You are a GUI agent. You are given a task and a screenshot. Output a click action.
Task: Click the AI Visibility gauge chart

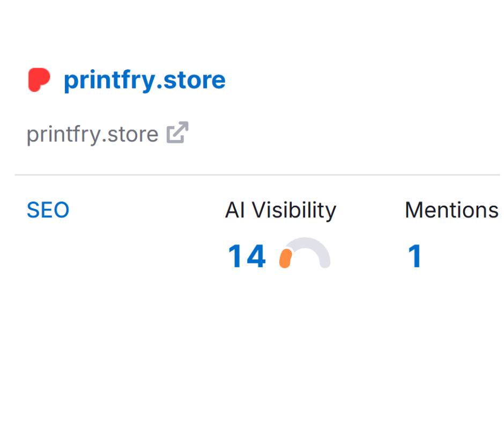tap(305, 253)
